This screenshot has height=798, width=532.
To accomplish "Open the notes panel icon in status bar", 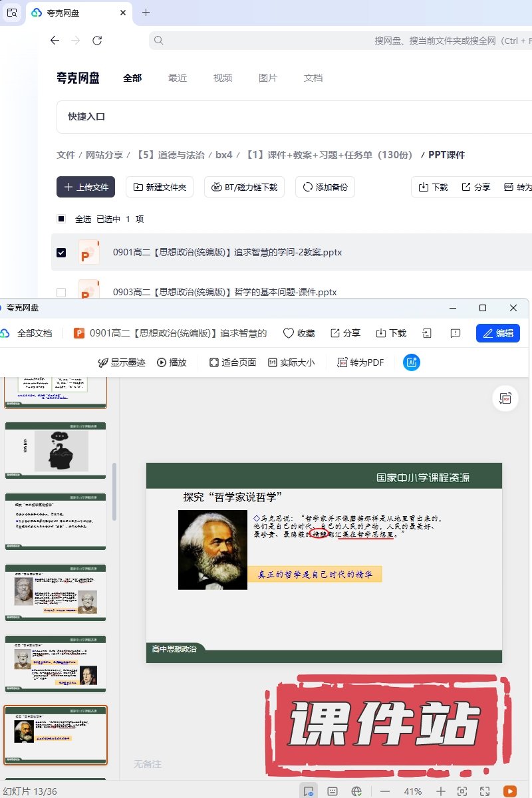I will (332, 791).
